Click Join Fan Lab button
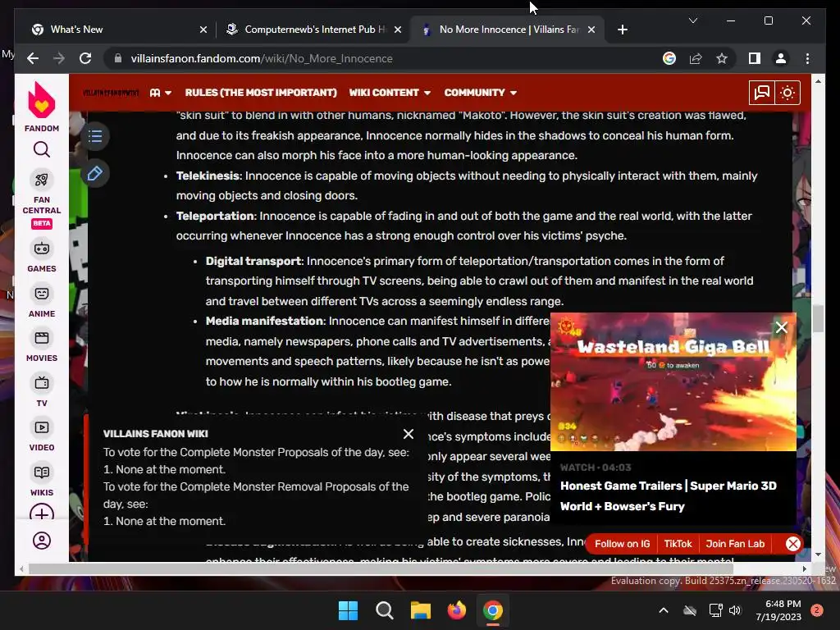This screenshot has width=840, height=630. (x=735, y=544)
